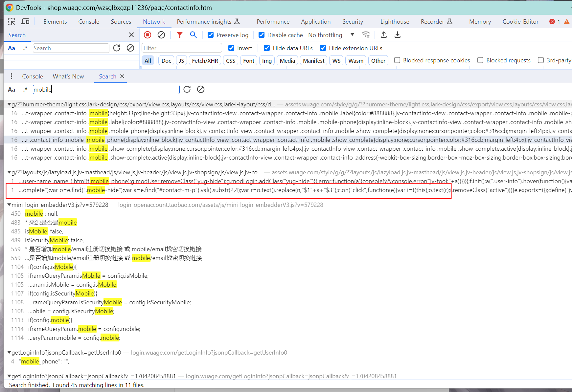Uncheck Hide extension URLs
The image size is (572, 392).
pyautogui.click(x=323, y=48)
